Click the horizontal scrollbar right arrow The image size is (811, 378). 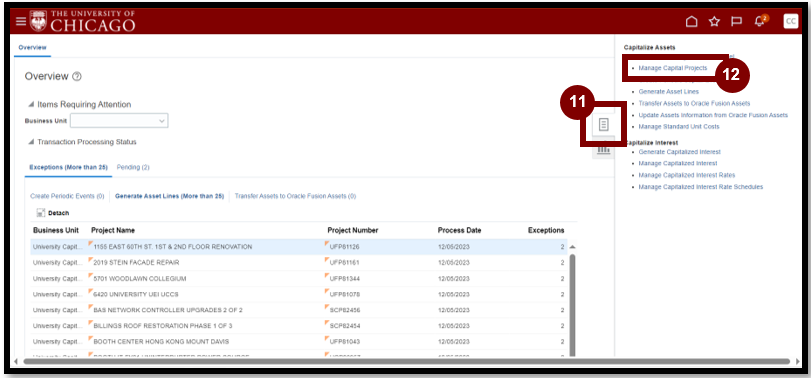pos(799,361)
